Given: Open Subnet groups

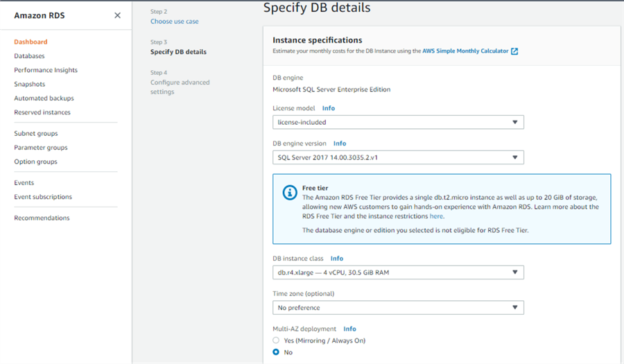Looking at the screenshot, I should [x=36, y=134].
